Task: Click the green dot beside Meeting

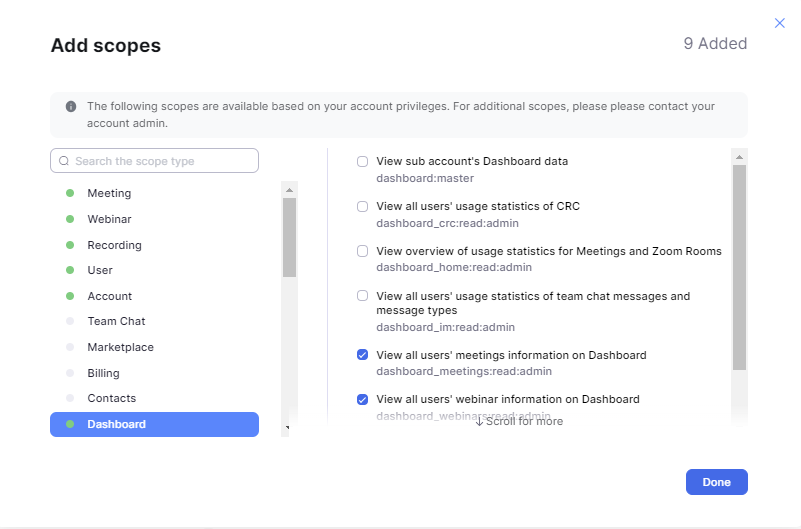Action: pyautogui.click(x=70, y=193)
